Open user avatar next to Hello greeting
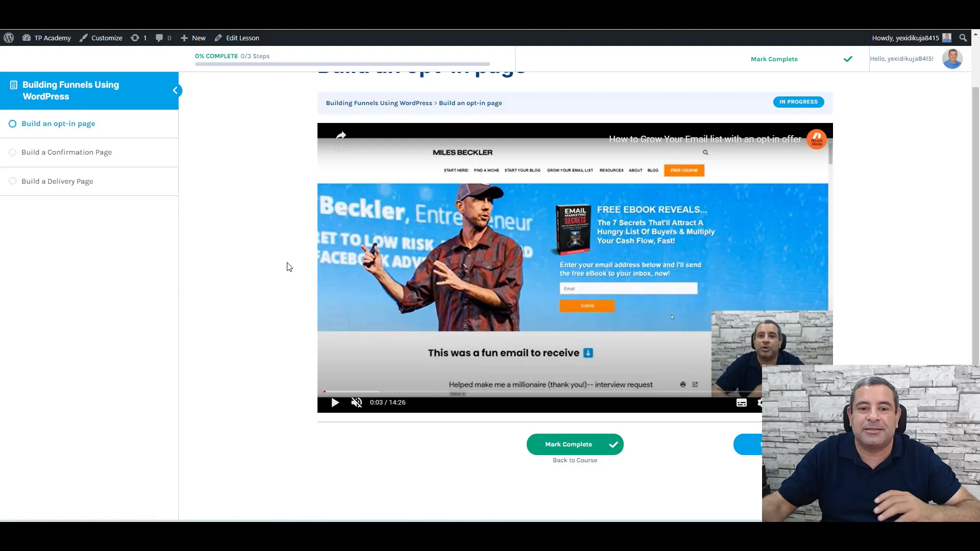 952,59
